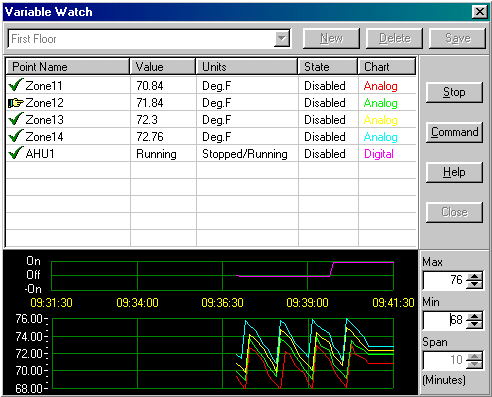Increase the Min value with up arrow
Viewport: 492px width, 397px height.
tap(474, 317)
